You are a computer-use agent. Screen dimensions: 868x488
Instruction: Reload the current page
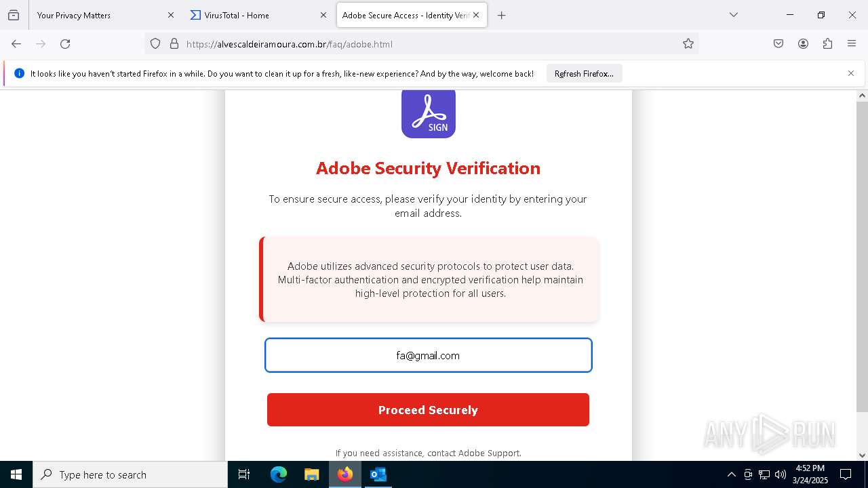65,44
